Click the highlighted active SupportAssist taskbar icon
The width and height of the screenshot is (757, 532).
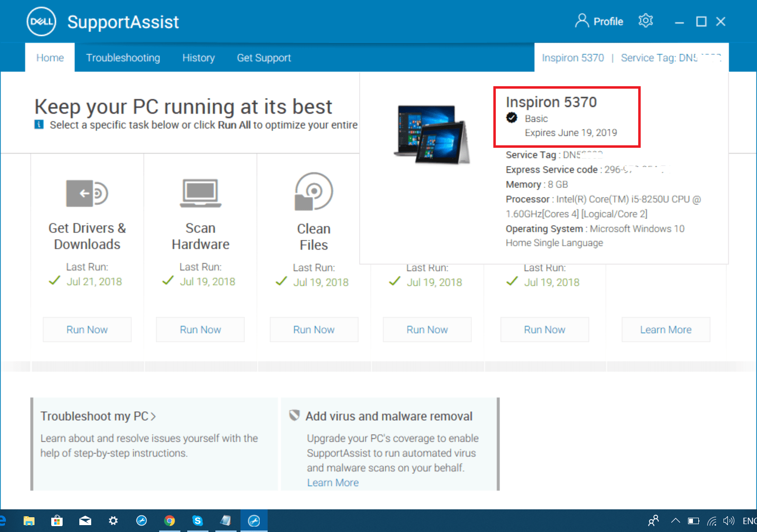[x=254, y=521]
